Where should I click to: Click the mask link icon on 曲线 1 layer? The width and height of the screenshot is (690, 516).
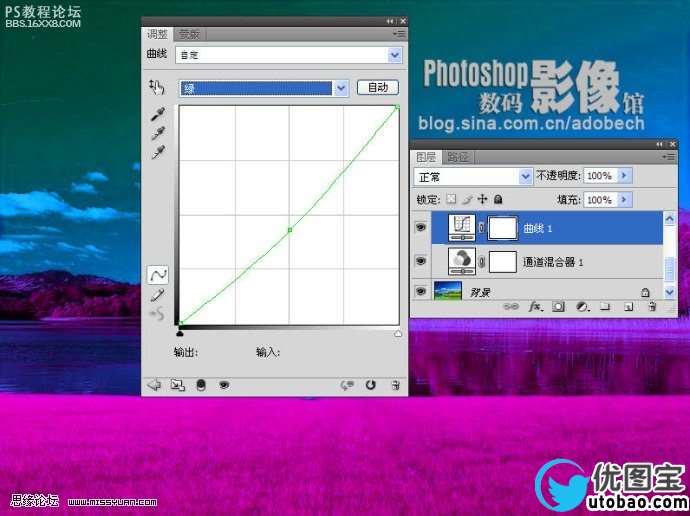click(x=482, y=228)
